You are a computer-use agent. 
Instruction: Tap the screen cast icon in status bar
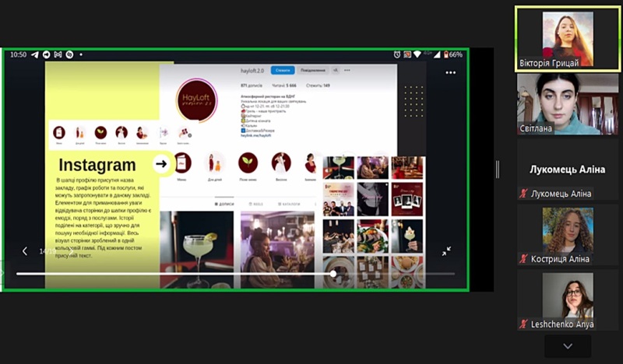[x=407, y=54]
